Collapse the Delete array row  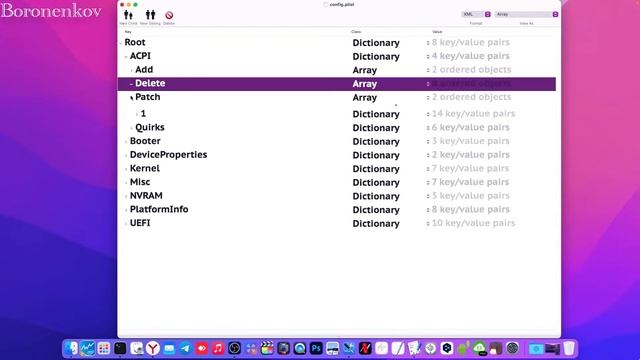tap(131, 84)
